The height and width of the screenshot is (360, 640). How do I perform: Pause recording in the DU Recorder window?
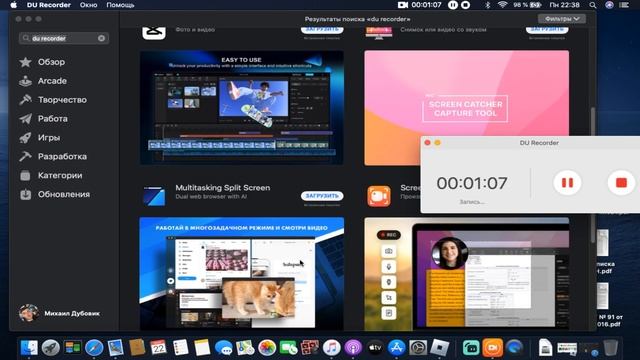[567, 183]
